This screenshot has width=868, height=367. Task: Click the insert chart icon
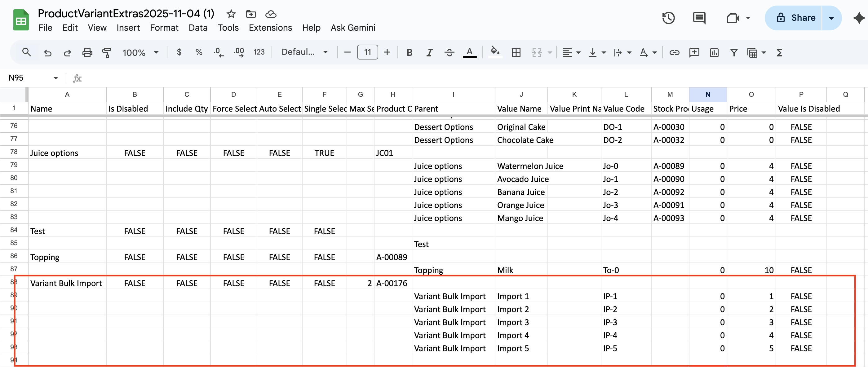click(714, 52)
